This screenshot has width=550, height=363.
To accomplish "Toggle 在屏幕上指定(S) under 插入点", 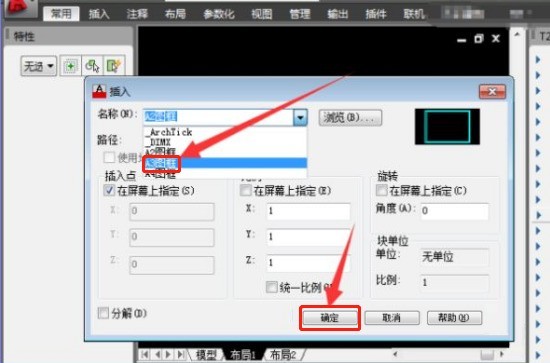I will [109, 190].
